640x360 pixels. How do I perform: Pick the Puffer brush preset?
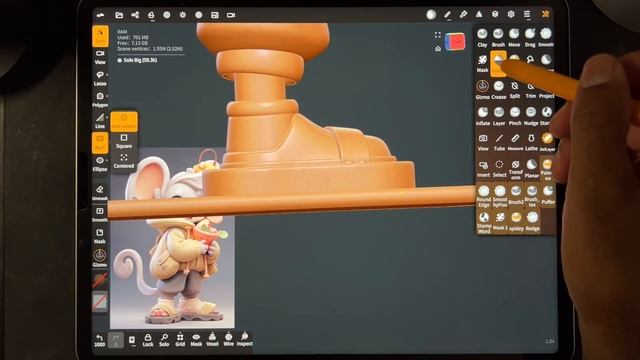click(x=548, y=195)
